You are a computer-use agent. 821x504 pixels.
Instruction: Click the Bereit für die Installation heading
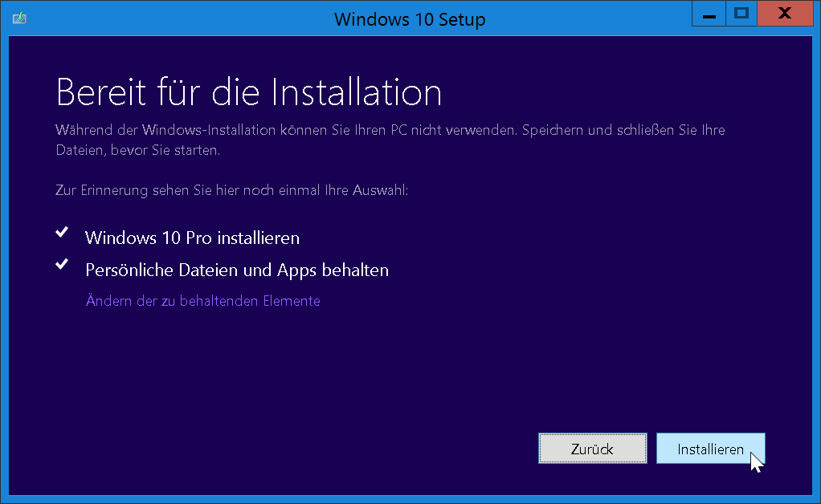click(249, 92)
